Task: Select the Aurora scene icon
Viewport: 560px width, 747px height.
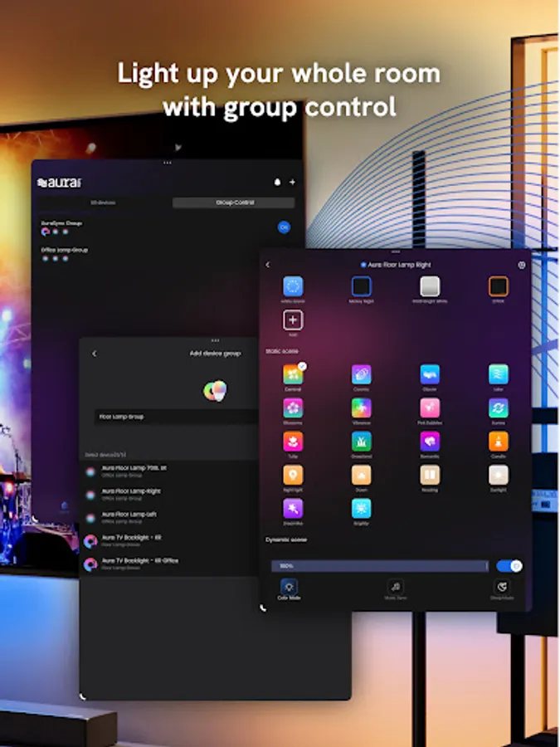Action: pyautogui.click(x=498, y=408)
